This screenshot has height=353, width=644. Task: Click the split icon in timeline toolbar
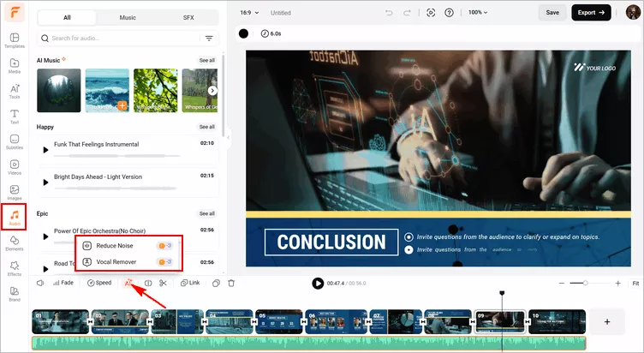pos(148,283)
